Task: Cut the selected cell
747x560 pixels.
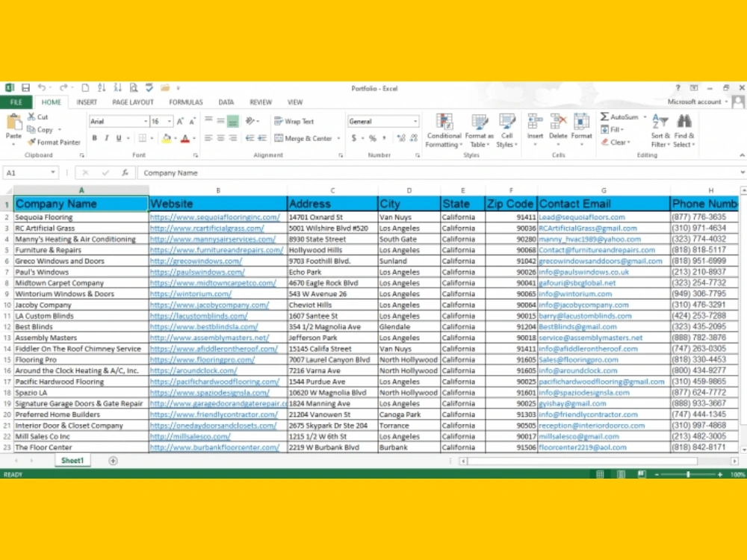Action: pos(37,116)
